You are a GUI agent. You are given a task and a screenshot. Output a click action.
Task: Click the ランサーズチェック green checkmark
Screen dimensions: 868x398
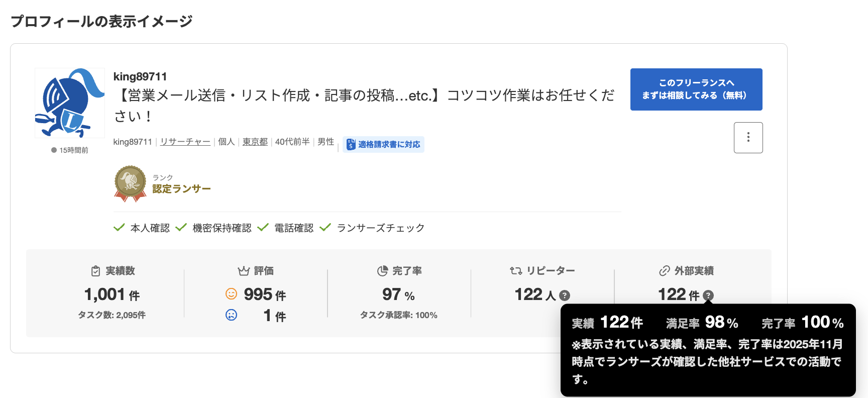[325, 228]
